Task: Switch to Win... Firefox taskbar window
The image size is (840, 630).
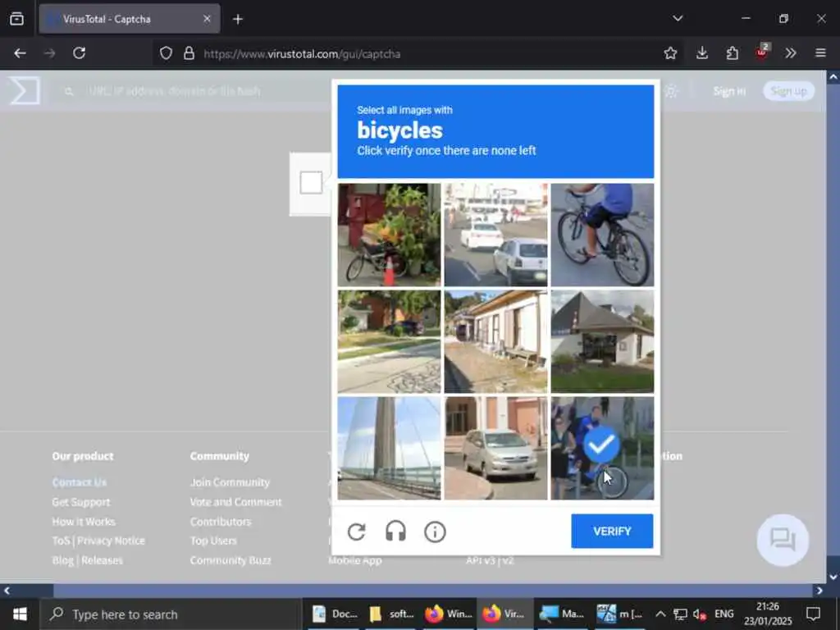Action: [x=448, y=614]
